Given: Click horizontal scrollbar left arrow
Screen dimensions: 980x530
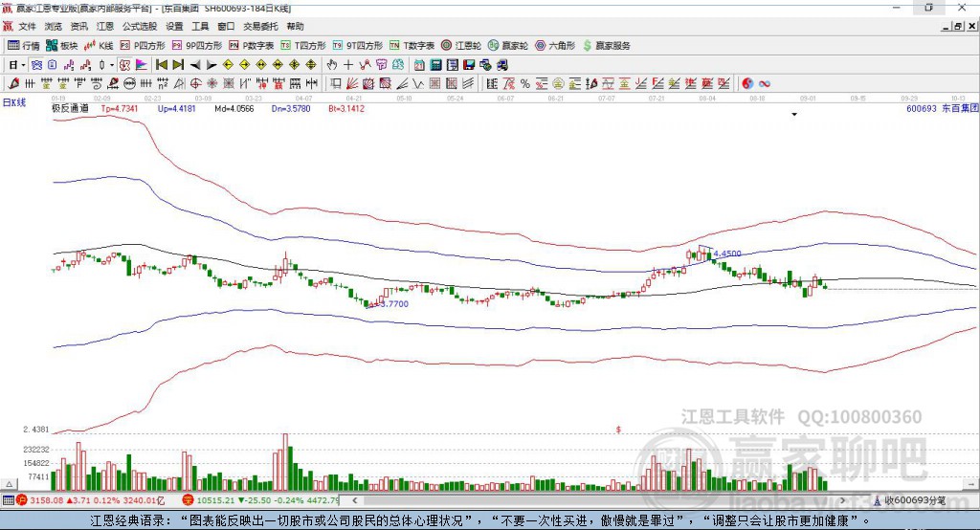Looking at the screenshot, I should click(354, 500).
